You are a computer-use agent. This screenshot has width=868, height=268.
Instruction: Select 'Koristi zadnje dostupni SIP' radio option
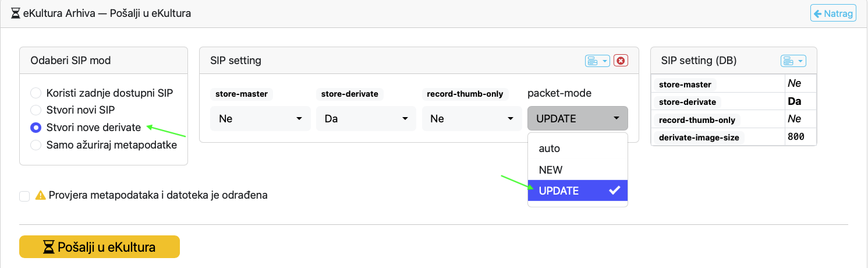(x=36, y=93)
